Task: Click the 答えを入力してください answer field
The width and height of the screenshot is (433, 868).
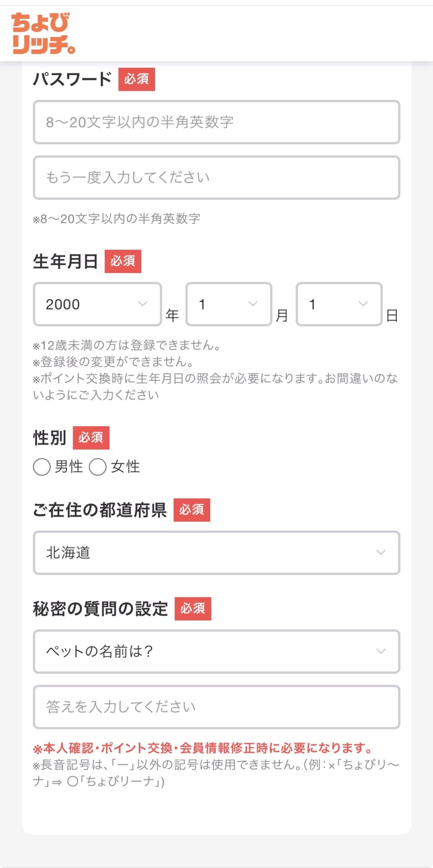Action: pyautogui.click(x=216, y=707)
